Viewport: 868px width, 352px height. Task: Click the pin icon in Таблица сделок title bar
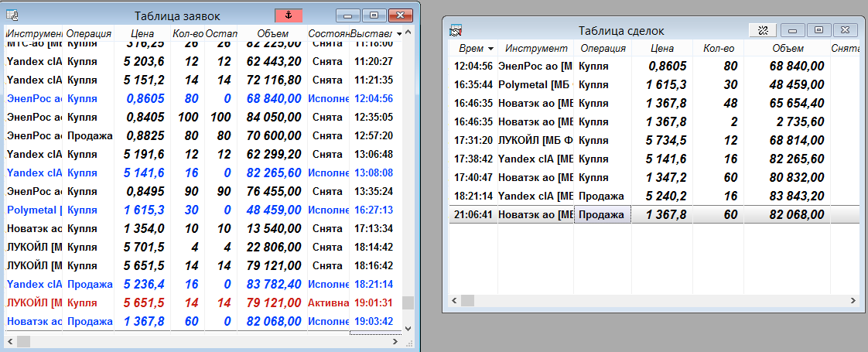763,30
